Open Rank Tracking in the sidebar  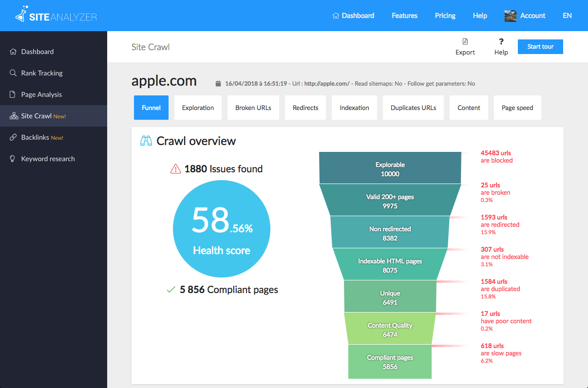42,73
